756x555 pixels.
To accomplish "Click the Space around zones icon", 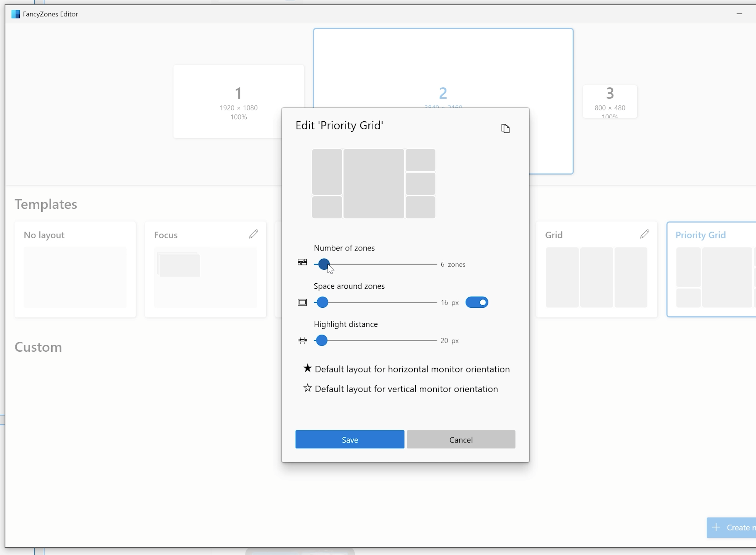I will point(302,302).
